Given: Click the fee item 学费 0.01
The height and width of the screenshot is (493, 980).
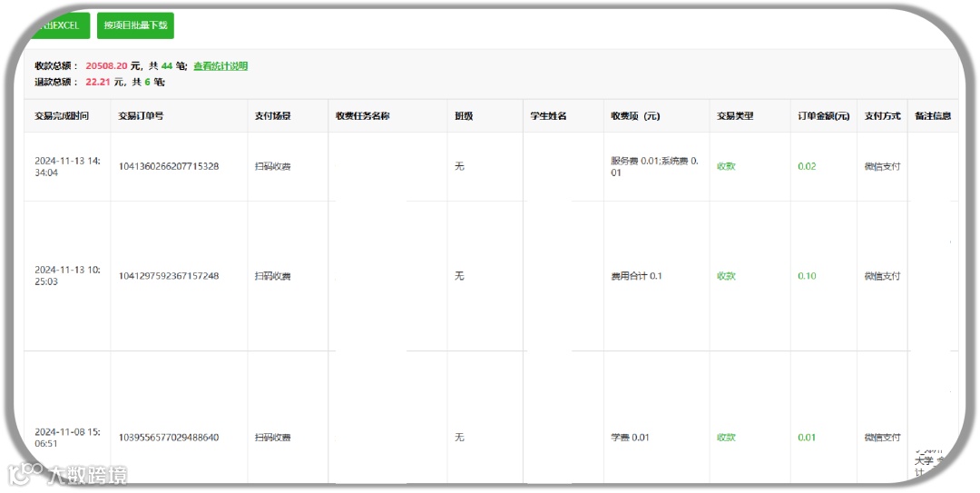Looking at the screenshot, I should [x=630, y=438].
